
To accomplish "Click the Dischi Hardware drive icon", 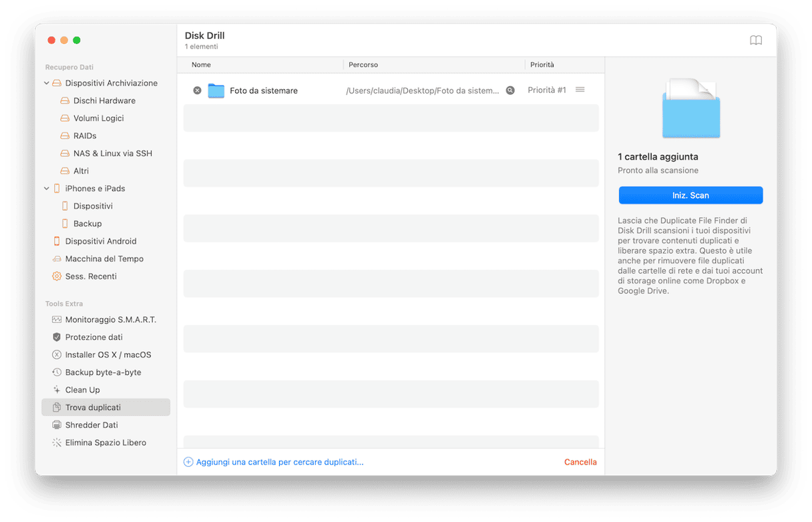I will click(x=65, y=101).
